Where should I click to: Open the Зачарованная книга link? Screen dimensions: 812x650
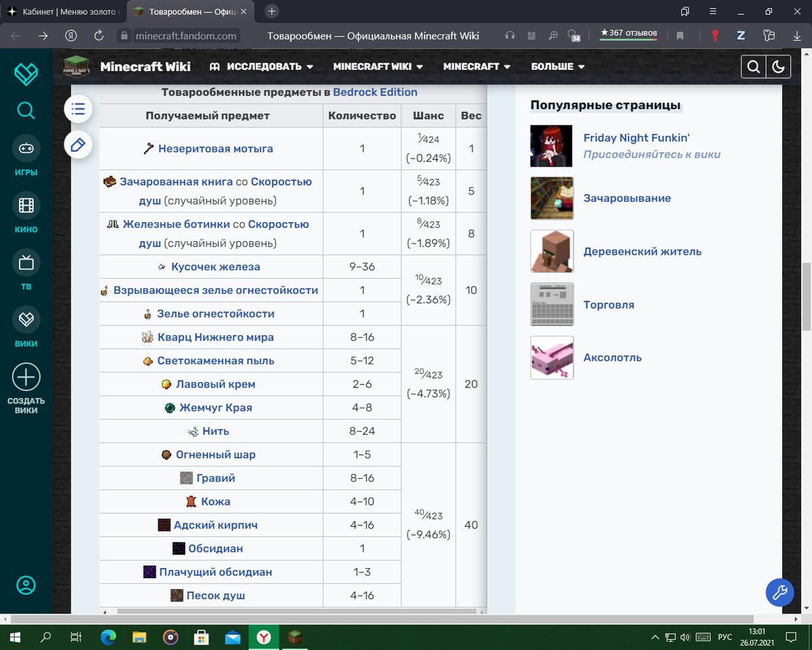[x=176, y=181]
